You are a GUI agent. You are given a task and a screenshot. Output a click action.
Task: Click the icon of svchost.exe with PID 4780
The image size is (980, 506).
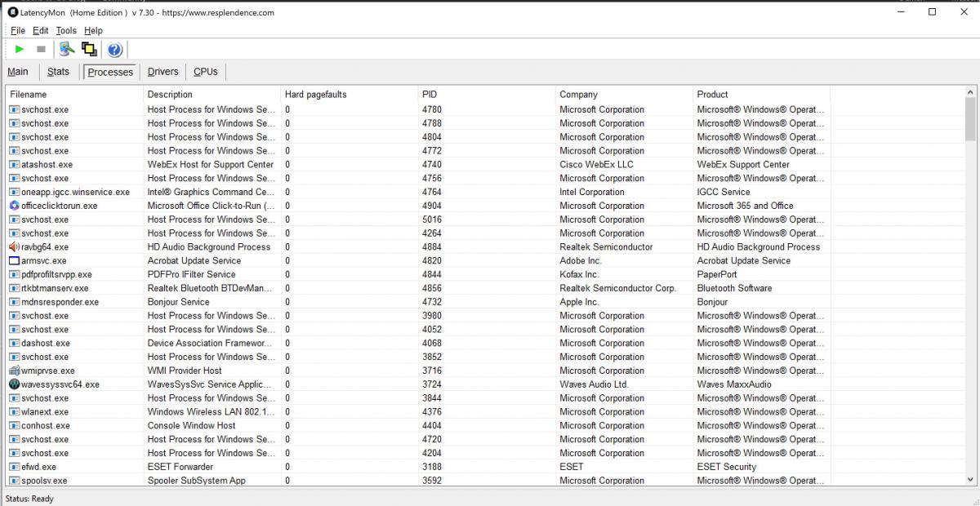click(x=14, y=110)
